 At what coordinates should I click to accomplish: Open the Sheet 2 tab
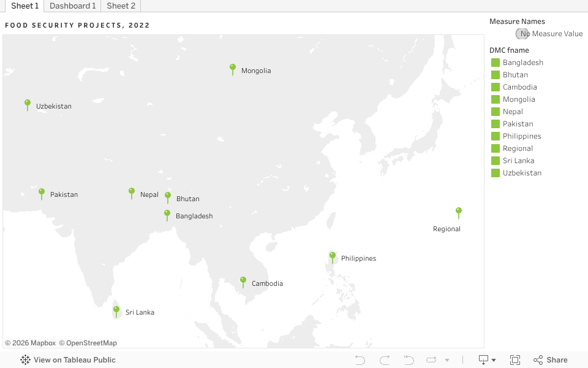click(121, 6)
